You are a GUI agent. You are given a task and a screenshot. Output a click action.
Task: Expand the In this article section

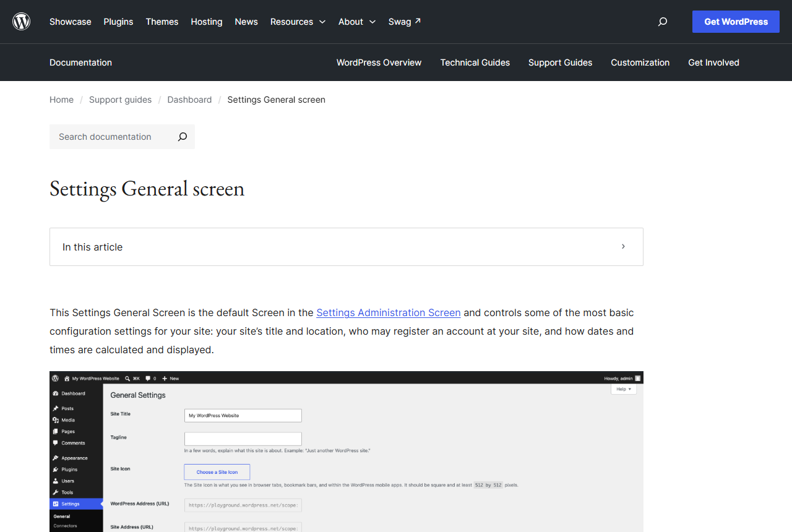pyautogui.click(x=346, y=247)
